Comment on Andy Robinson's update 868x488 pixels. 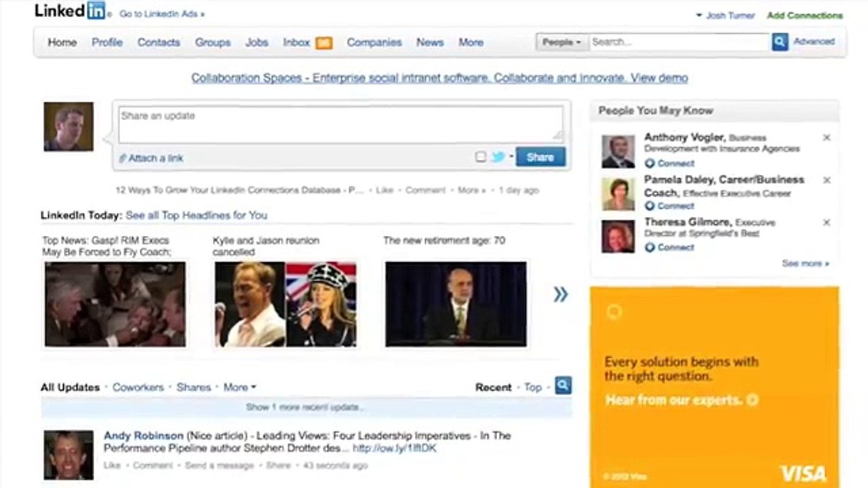coord(153,466)
